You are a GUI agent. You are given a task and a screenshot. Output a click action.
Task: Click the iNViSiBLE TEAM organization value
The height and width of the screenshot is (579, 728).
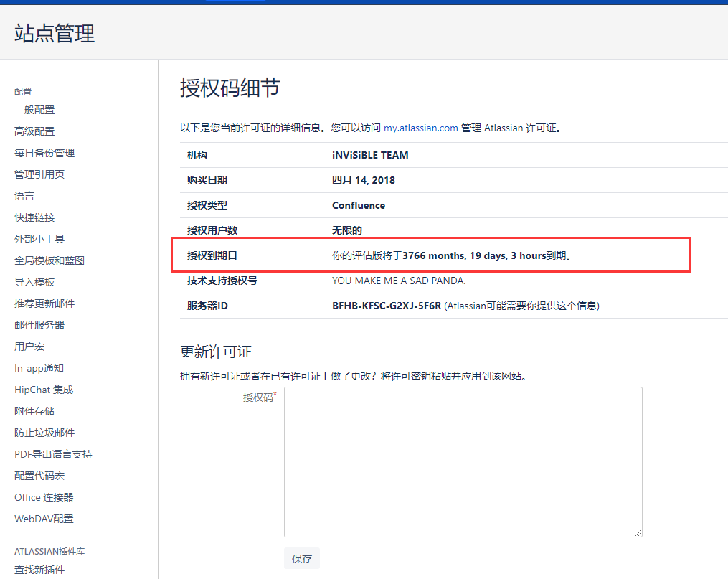[370, 155]
